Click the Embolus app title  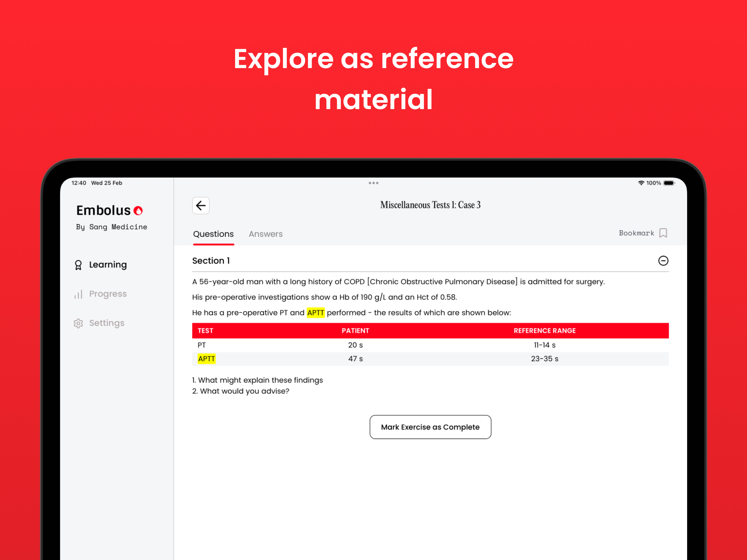pyautogui.click(x=103, y=211)
